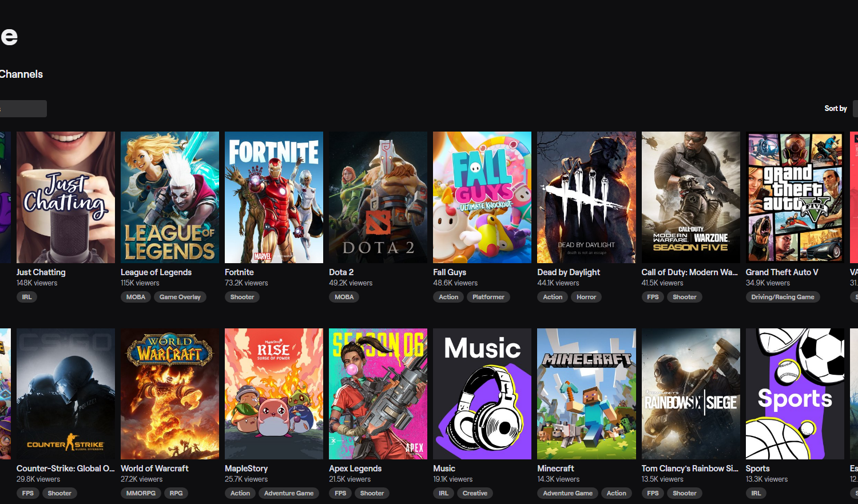Viewport: 858px width, 504px height.
Task: Open the League of Legends cover art
Action: pos(170,197)
